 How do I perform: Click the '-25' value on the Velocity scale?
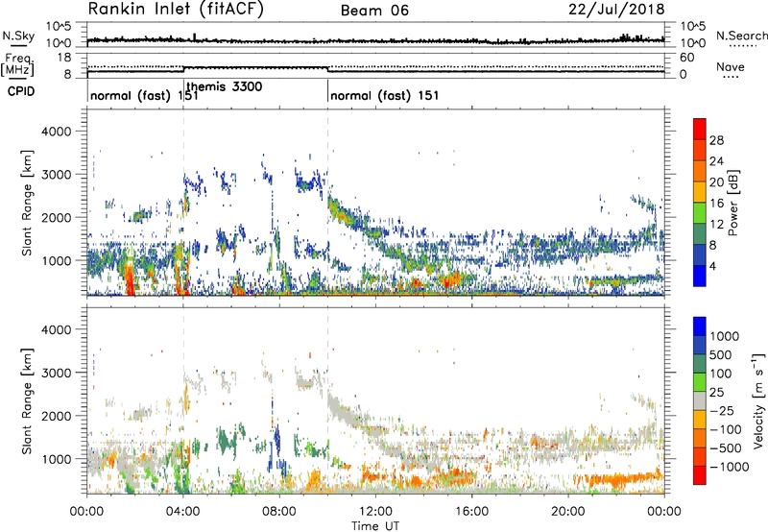pyautogui.click(x=721, y=410)
